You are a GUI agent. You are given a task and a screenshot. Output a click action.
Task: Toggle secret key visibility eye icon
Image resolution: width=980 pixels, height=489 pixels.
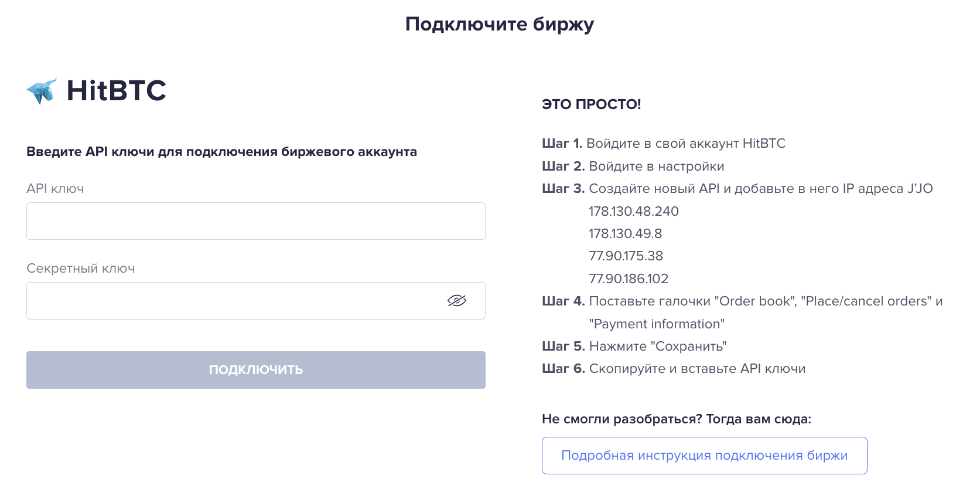[457, 301]
